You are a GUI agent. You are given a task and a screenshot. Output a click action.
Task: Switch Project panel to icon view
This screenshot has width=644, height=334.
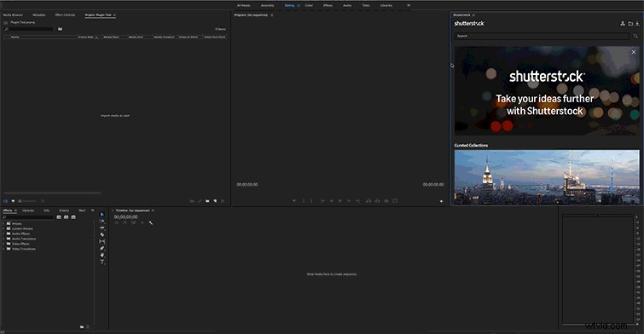[13, 201]
